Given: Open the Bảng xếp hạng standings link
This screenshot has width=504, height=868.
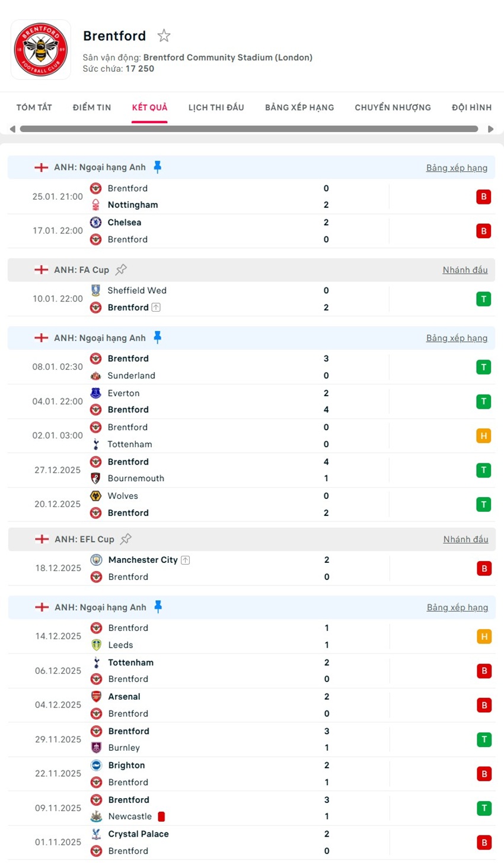Looking at the screenshot, I should click(x=457, y=167).
